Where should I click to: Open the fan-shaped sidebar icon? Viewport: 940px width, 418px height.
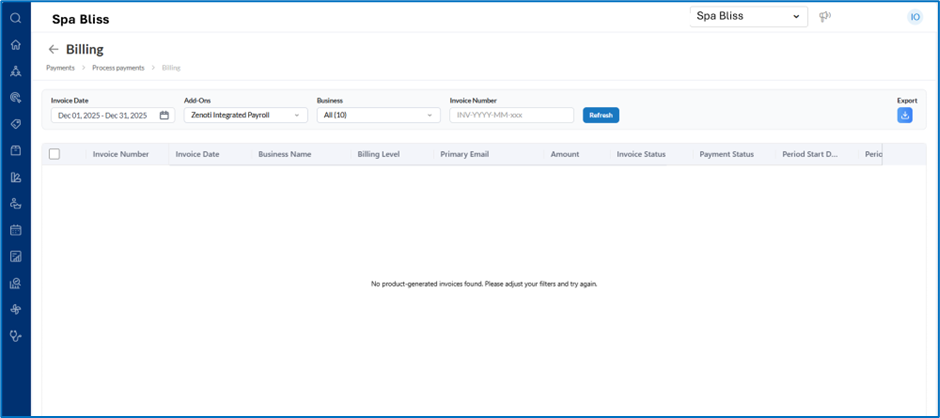16,309
